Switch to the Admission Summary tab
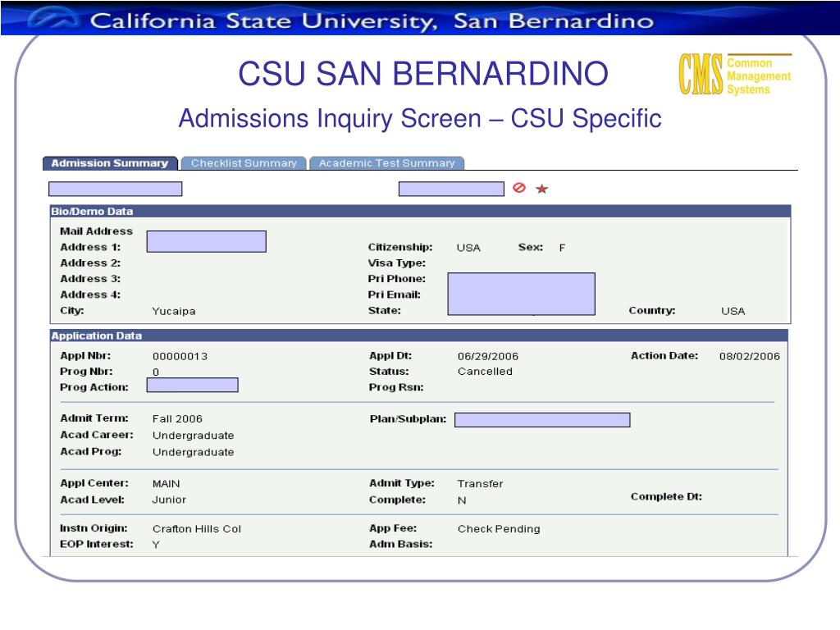Screen dimensions: 840x630 click(x=110, y=163)
